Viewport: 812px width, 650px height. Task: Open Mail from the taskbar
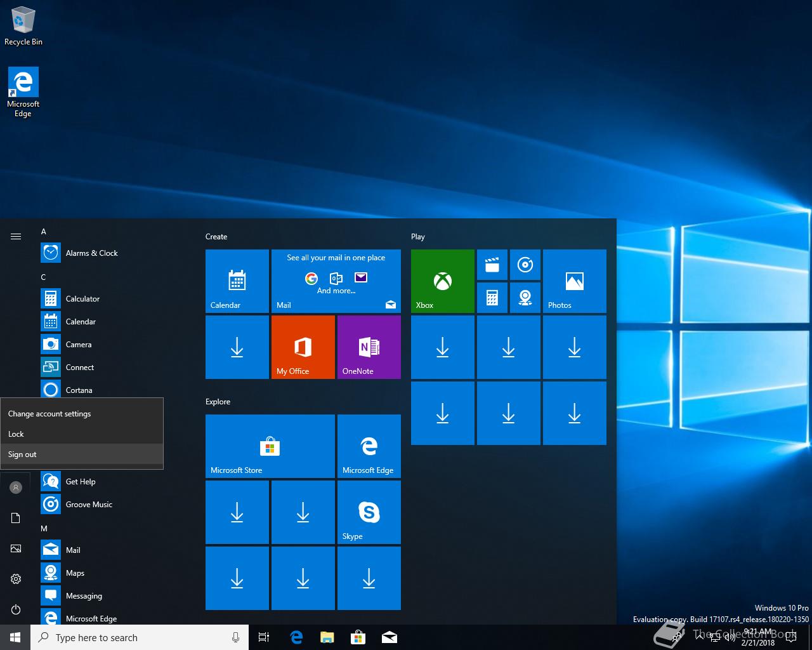coord(390,637)
